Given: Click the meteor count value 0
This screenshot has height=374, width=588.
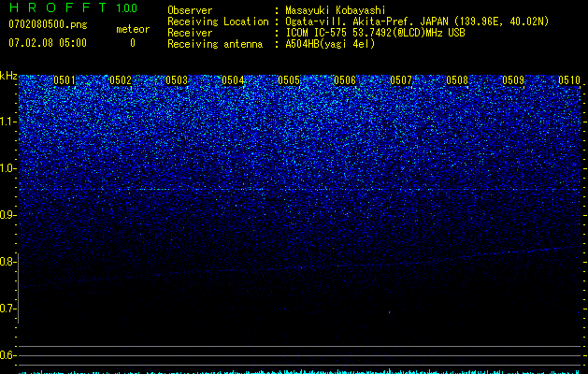Looking at the screenshot, I should pyautogui.click(x=133, y=43).
